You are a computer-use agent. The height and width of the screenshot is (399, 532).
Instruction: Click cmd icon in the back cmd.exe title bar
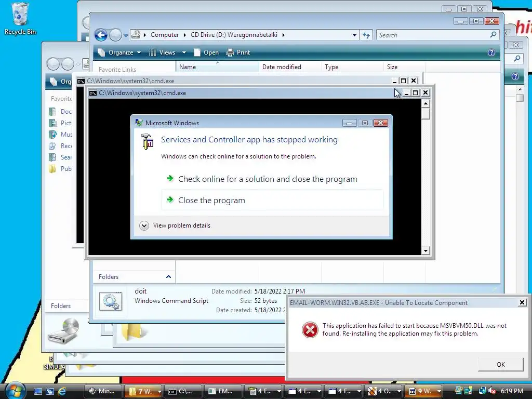pos(81,81)
